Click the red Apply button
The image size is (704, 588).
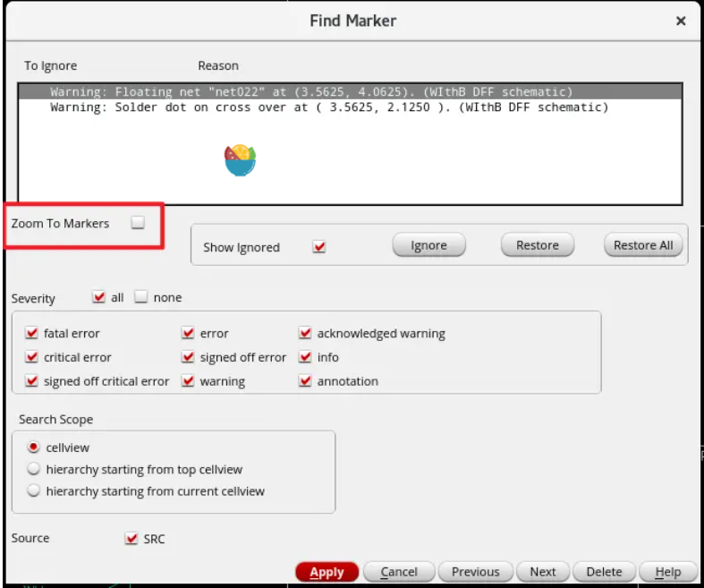pyautogui.click(x=327, y=572)
